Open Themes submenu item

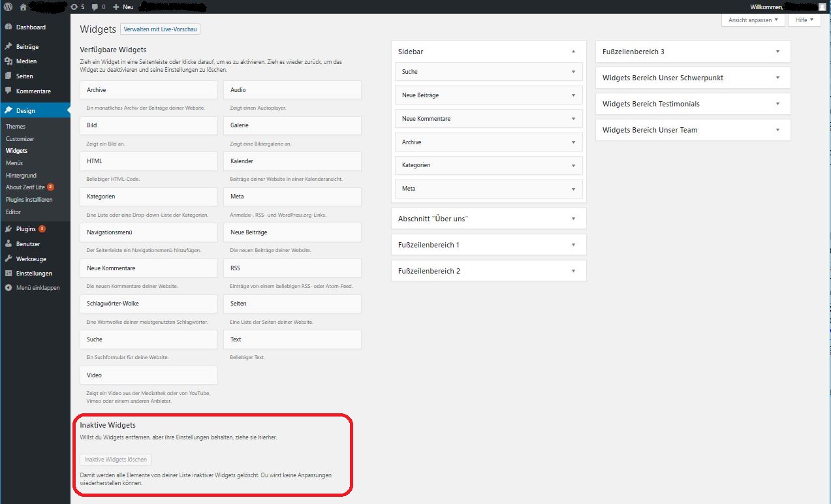pyautogui.click(x=16, y=127)
